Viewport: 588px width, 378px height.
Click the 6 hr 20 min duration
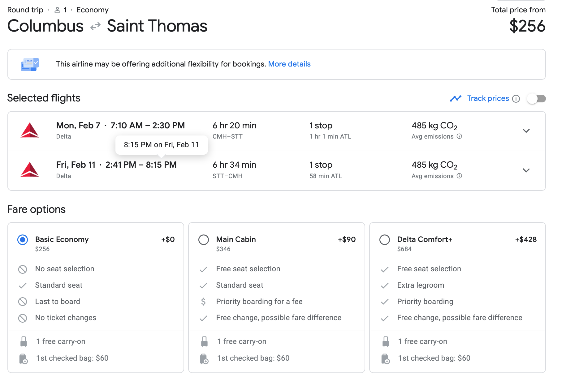coord(234,126)
